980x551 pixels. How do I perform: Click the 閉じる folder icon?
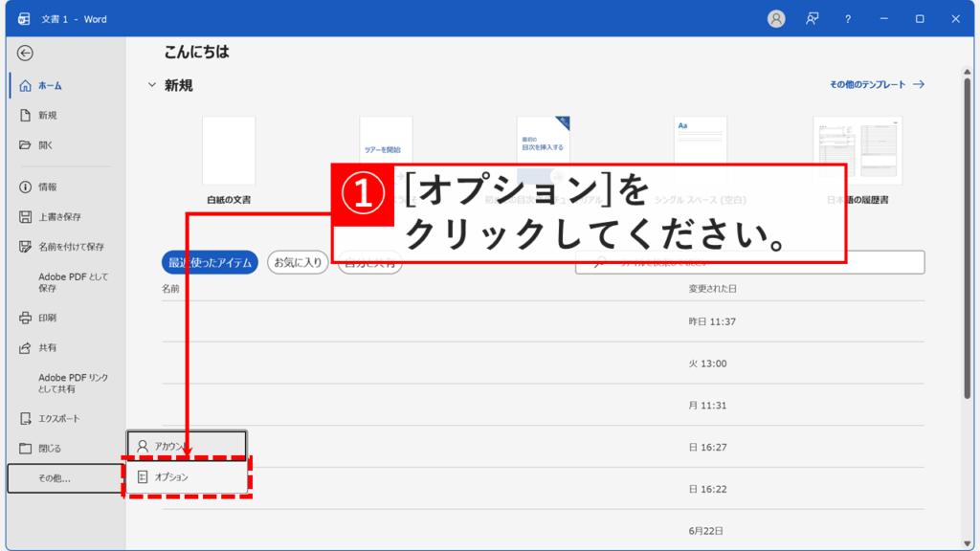(25, 449)
